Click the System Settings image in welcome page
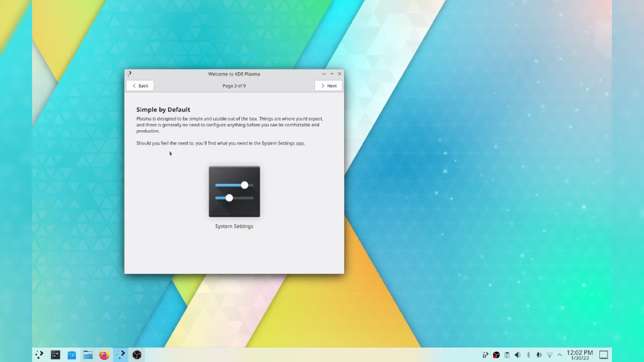The image size is (644, 362). coord(234,191)
